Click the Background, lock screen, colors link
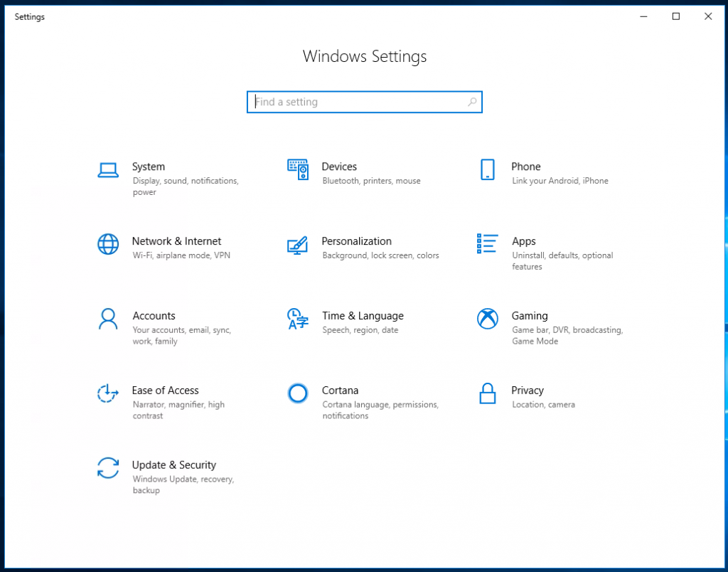Screen dimensions: 728x572 (x=382, y=255)
